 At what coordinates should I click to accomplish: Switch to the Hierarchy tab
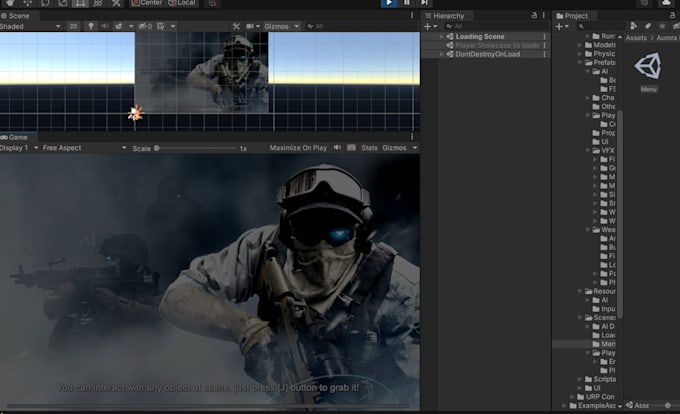[x=445, y=16]
